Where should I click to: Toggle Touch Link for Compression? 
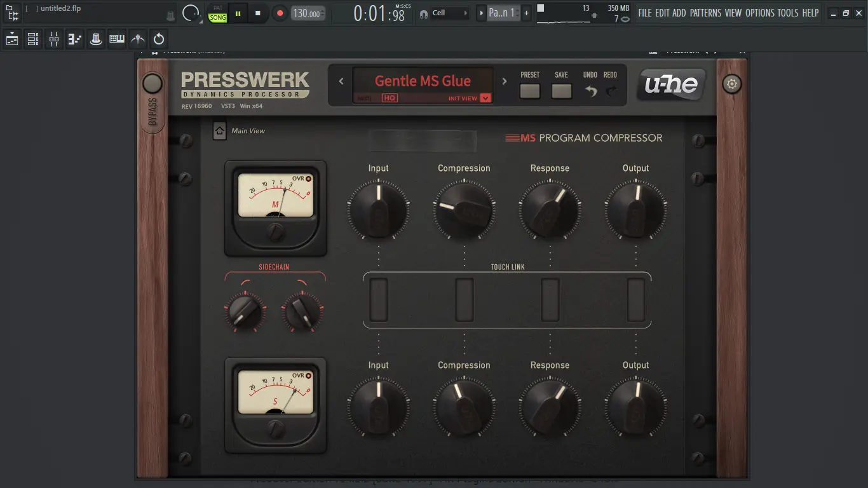tap(465, 300)
